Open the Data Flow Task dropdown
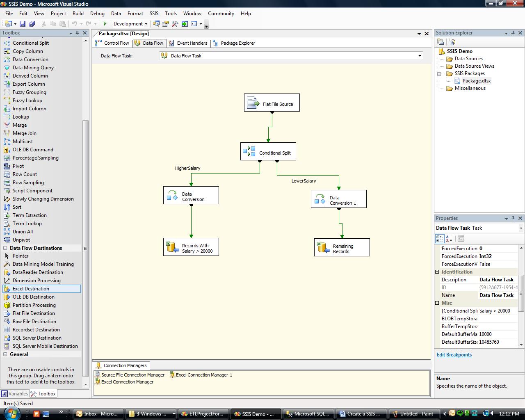Viewport: 525px width, 420px height. click(419, 56)
